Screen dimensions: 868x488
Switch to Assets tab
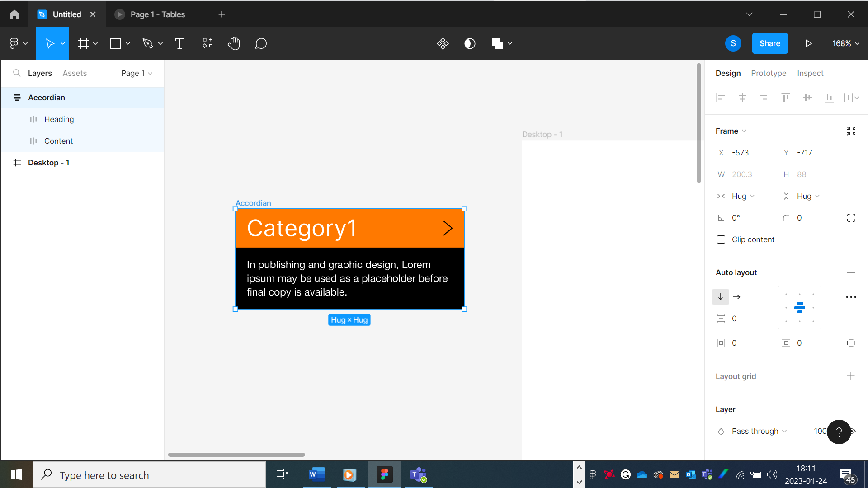click(x=75, y=73)
